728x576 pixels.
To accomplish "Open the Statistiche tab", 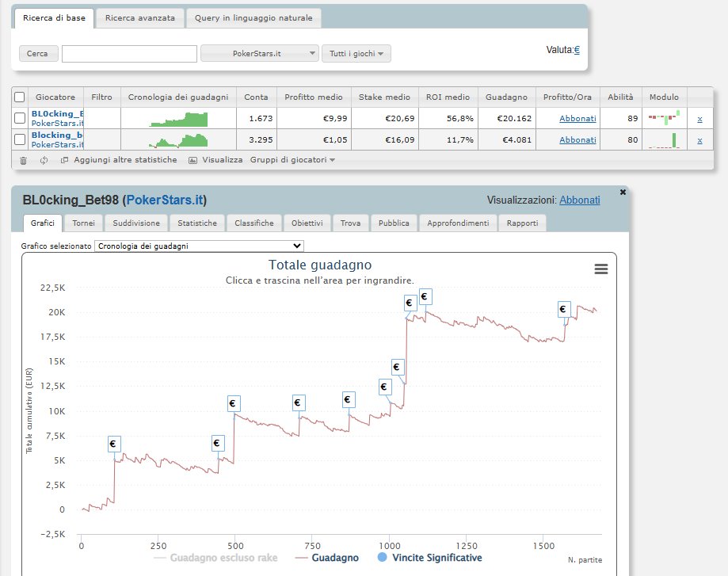I will 197,223.
